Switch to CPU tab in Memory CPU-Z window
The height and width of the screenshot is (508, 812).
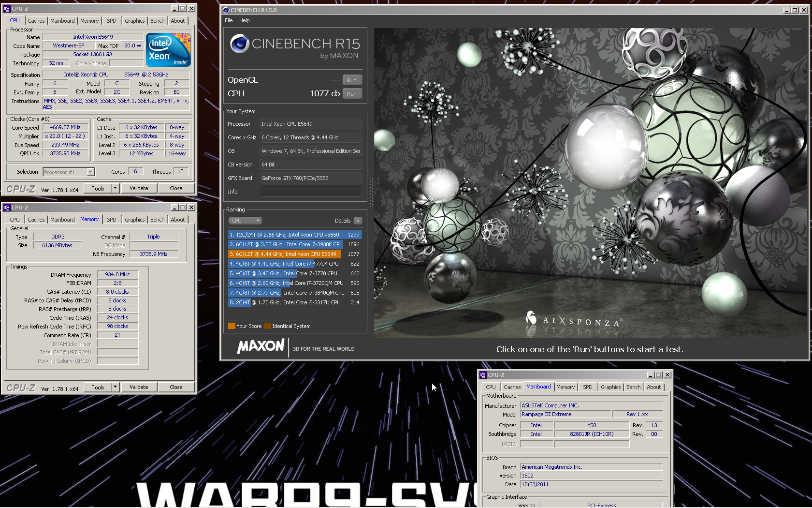15,220
